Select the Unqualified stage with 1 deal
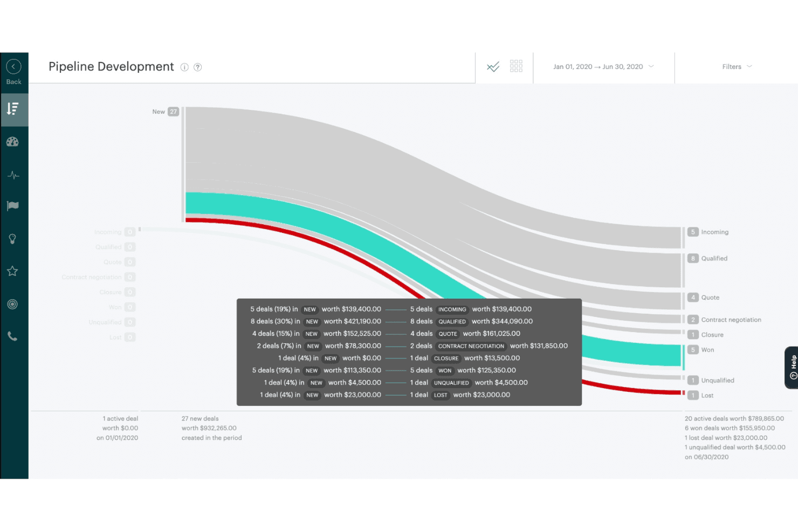This screenshot has width=798, height=532. [711, 381]
